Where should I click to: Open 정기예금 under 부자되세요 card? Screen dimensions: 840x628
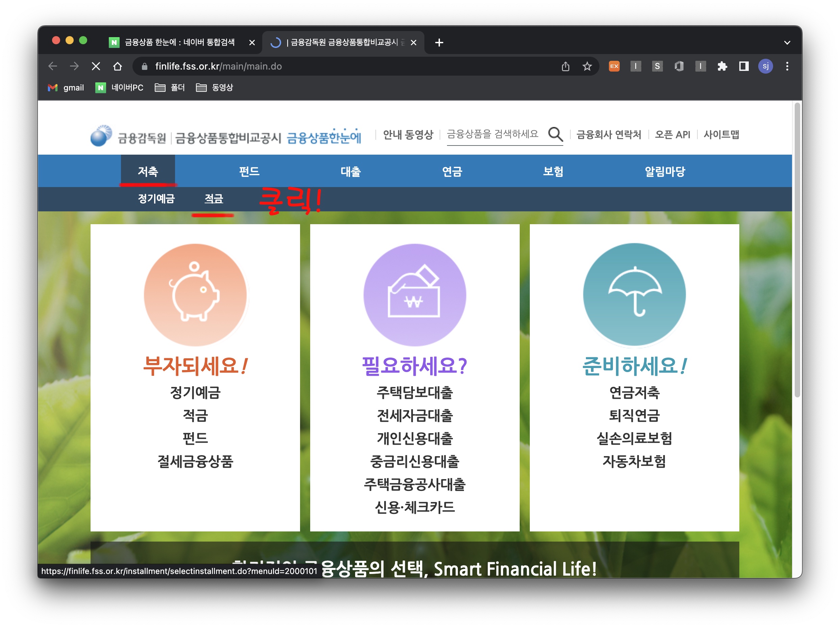pos(195,392)
